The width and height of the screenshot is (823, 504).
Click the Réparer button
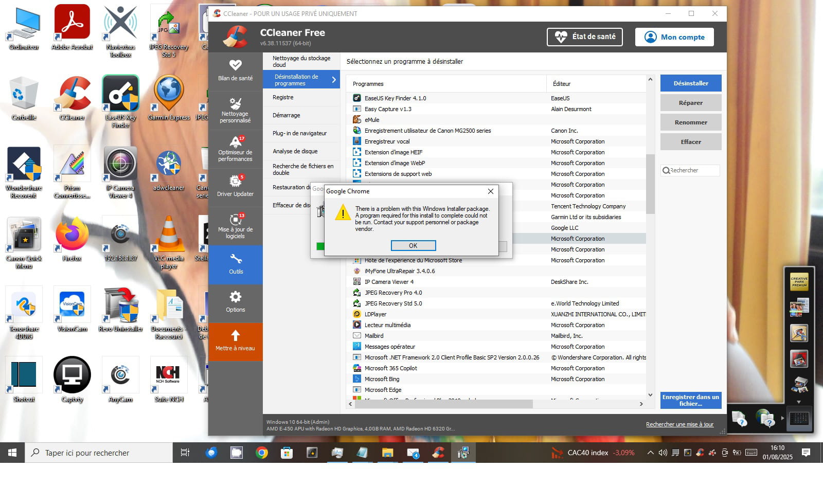[x=691, y=103]
